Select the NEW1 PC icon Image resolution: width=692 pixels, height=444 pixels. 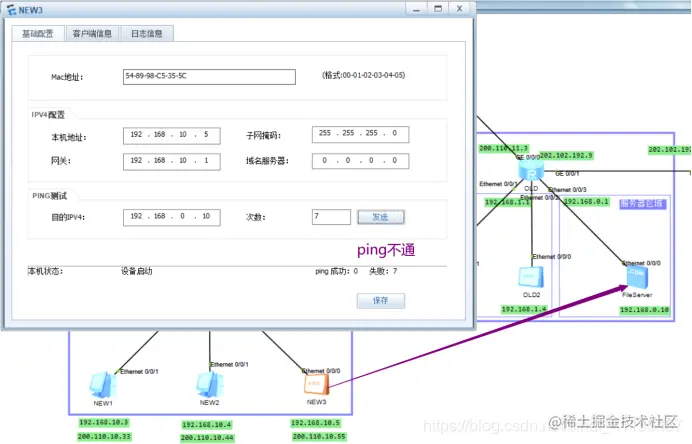point(103,385)
